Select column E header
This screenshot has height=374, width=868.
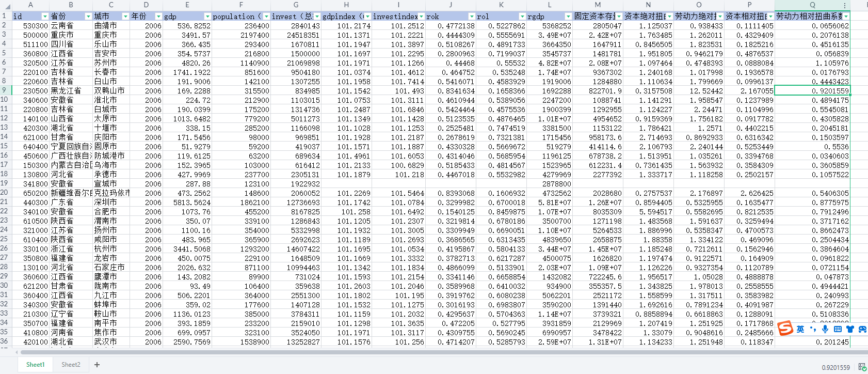pos(187,5)
